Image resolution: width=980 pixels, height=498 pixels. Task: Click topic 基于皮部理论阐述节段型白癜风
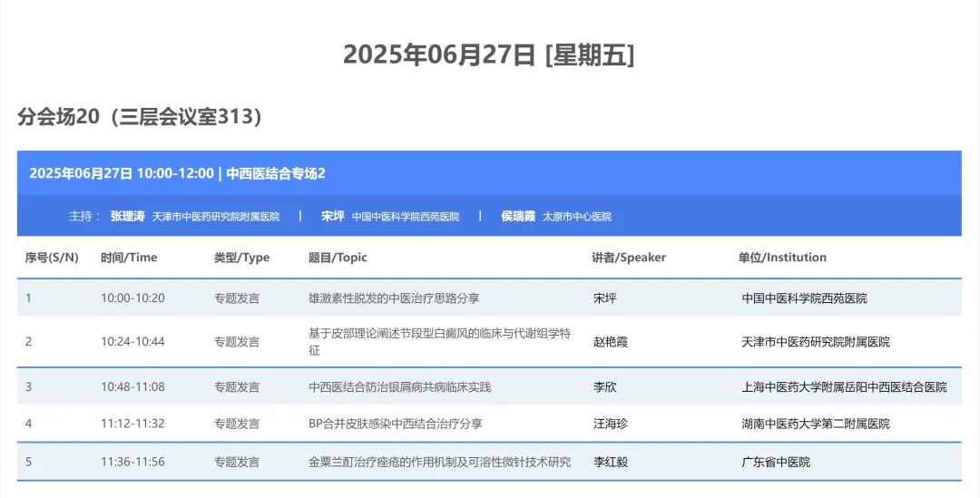[x=439, y=342]
